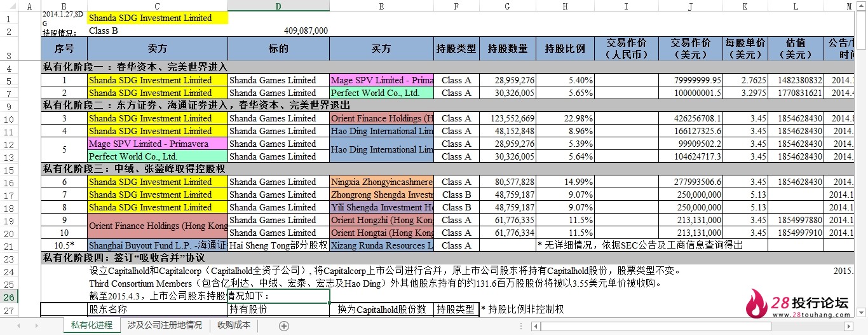Select row 26 header
The width and height of the screenshot is (868, 335).
8,297
